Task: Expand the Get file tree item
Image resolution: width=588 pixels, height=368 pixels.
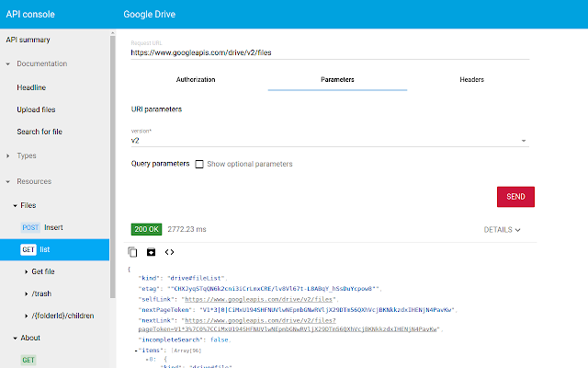Action: pyautogui.click(x=27, y=272)
